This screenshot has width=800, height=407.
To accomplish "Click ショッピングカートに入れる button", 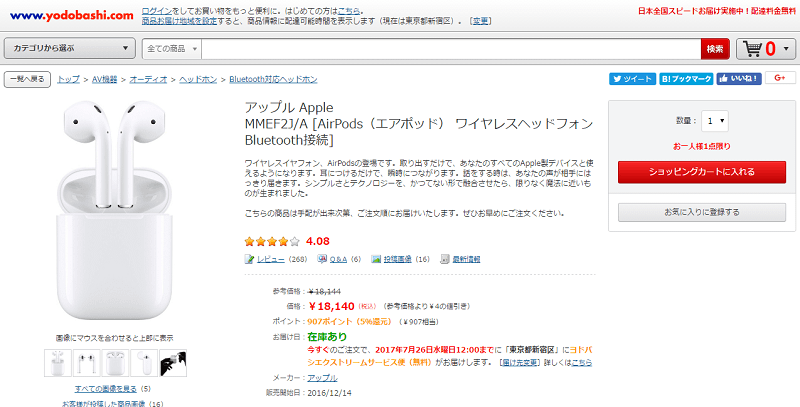I will (702, 172).
